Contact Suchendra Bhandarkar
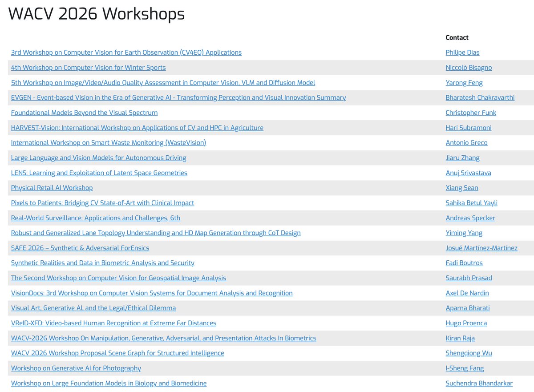534x392 pixels. click(x=479, y=383)
